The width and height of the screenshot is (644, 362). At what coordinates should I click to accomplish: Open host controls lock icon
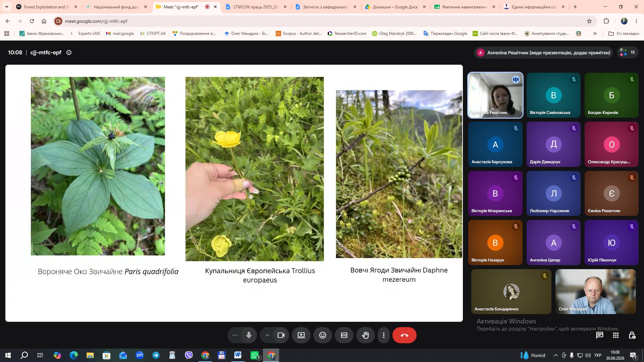(x=632, y=335)
